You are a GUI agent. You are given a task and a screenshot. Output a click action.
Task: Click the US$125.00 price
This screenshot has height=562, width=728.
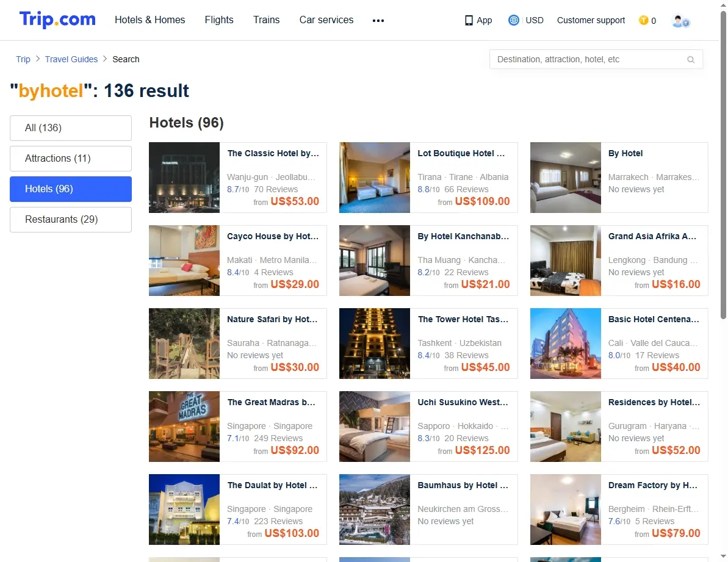coord(483,450)
